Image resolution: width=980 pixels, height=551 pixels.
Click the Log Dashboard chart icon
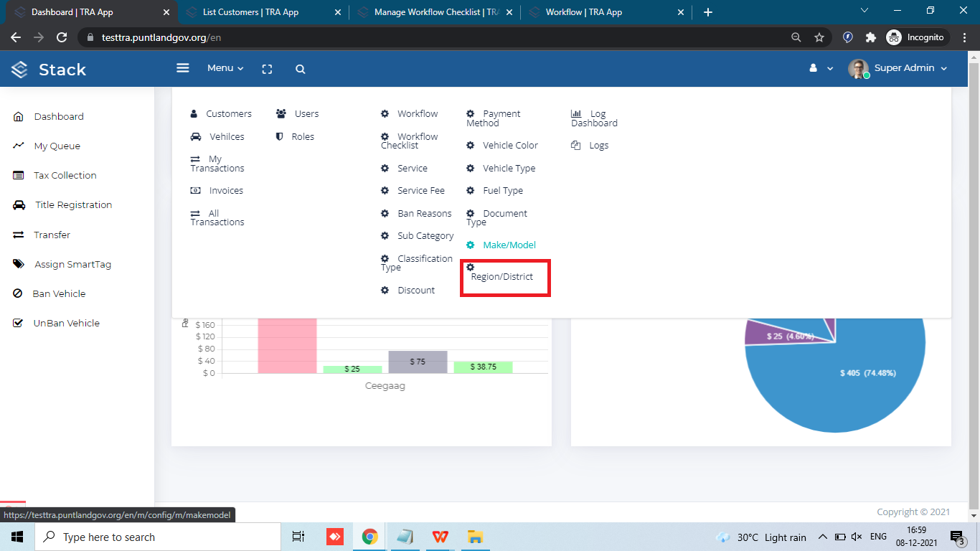[576, 113]
